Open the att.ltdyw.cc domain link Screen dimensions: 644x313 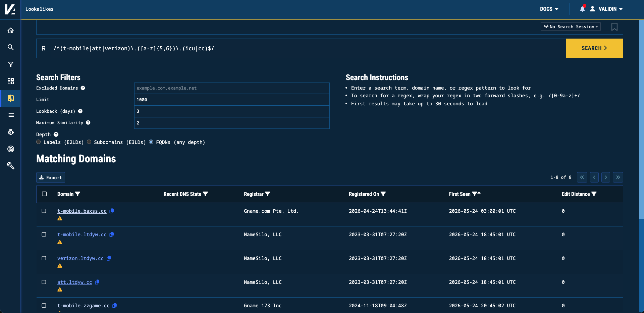pos(74,282)
